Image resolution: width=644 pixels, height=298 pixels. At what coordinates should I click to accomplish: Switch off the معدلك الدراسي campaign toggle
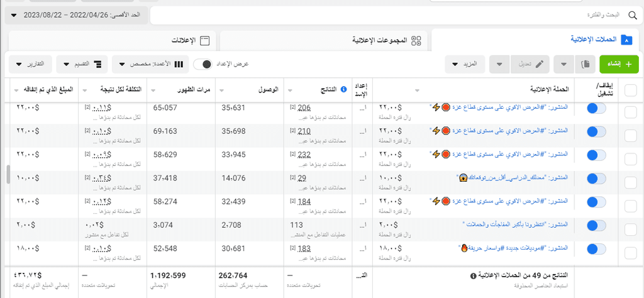[596, 179]
